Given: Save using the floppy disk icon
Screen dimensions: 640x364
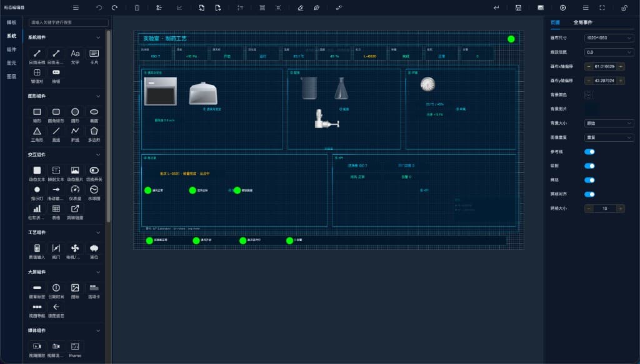Looking at the screenshot, I should 518,7.
